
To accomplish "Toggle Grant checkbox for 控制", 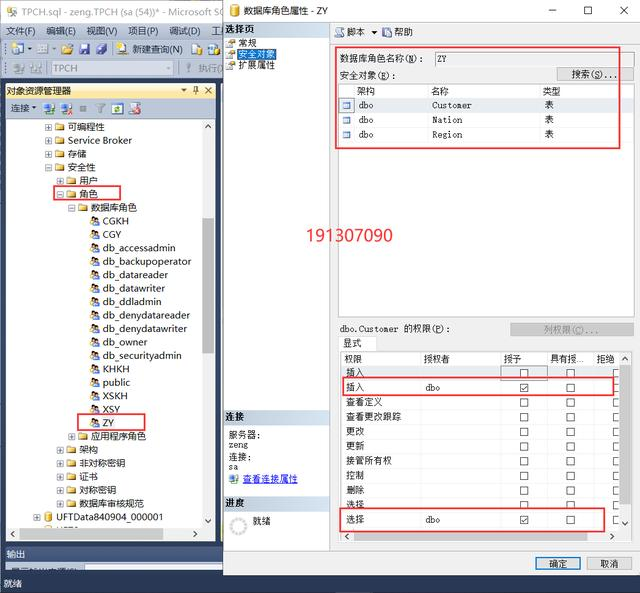I will [x=524, y=476].
